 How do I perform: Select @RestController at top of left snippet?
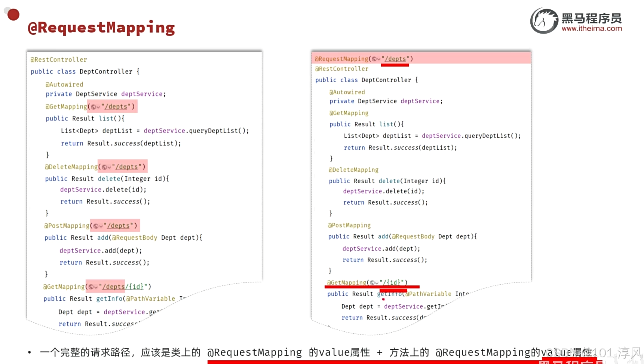click(x=59, y=59)
